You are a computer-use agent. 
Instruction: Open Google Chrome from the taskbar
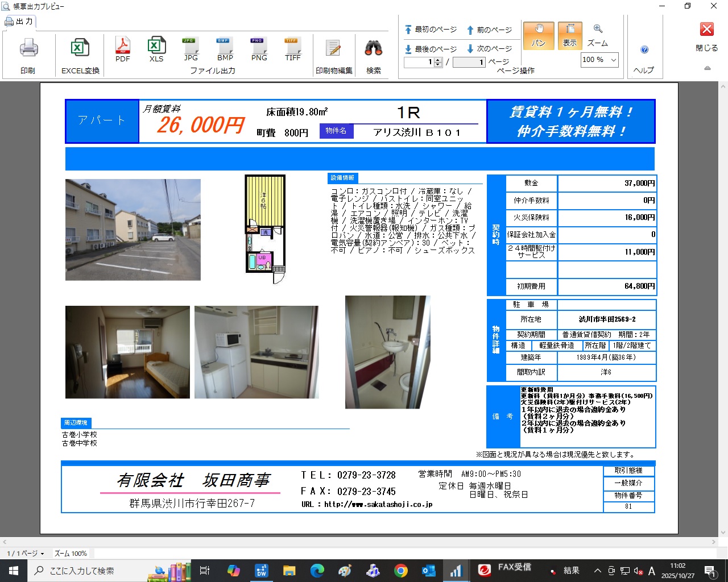tap(401, 571)
